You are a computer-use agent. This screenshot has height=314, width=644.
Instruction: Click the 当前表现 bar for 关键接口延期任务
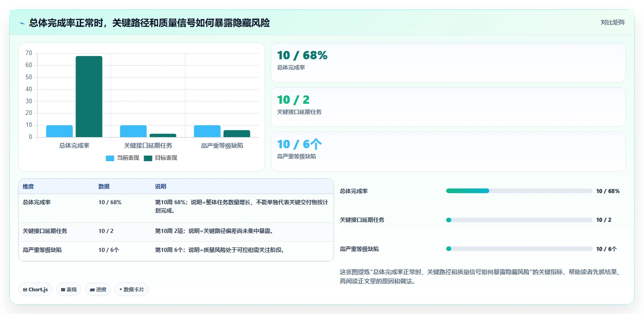133,131
